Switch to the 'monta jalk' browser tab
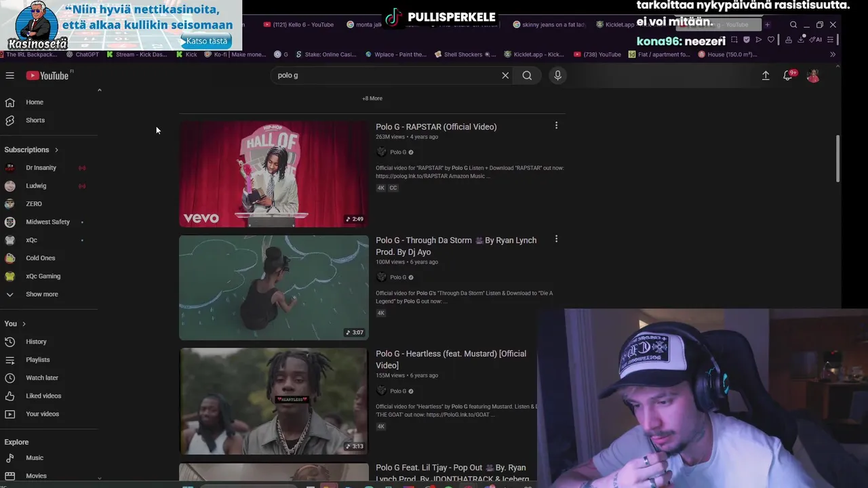The width and height of the screenshot is (868, 488). point(364,24)
